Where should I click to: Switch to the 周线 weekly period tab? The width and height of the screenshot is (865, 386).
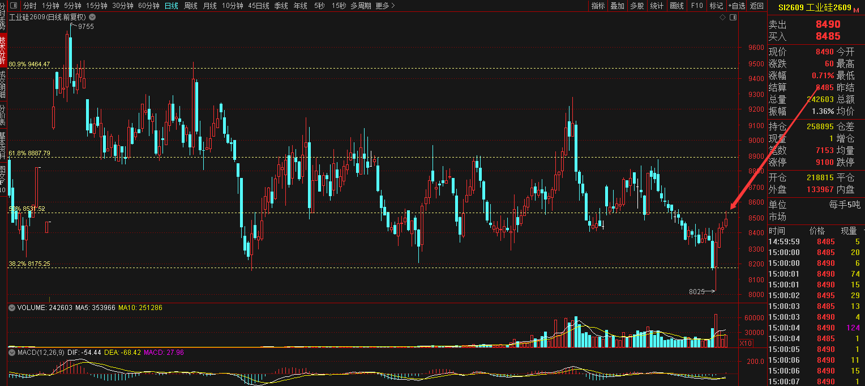[x=191, y=6]
